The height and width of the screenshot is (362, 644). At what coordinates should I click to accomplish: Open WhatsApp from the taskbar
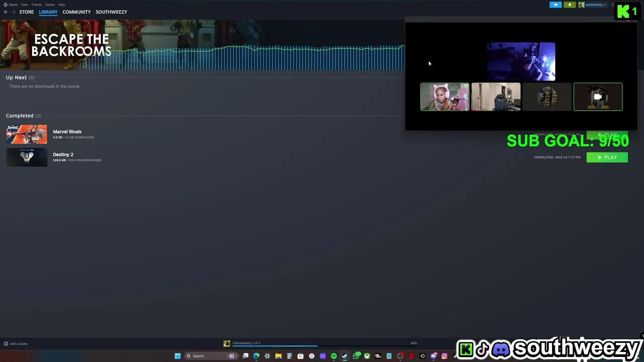coord(356,356)
